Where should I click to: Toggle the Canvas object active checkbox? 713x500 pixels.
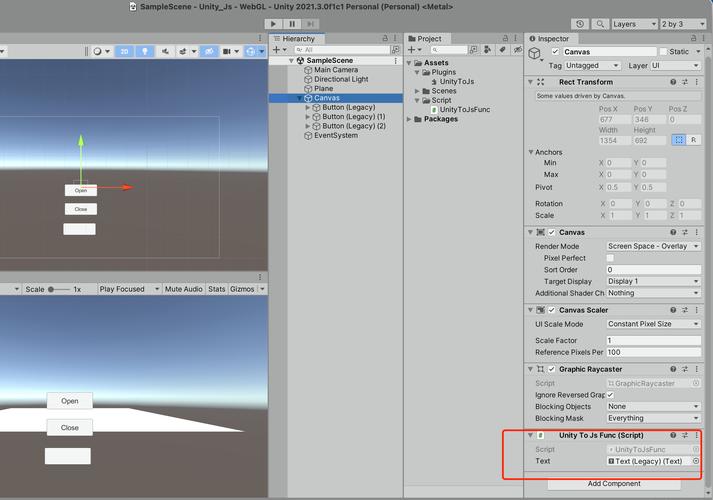click(x=555, y=51)
